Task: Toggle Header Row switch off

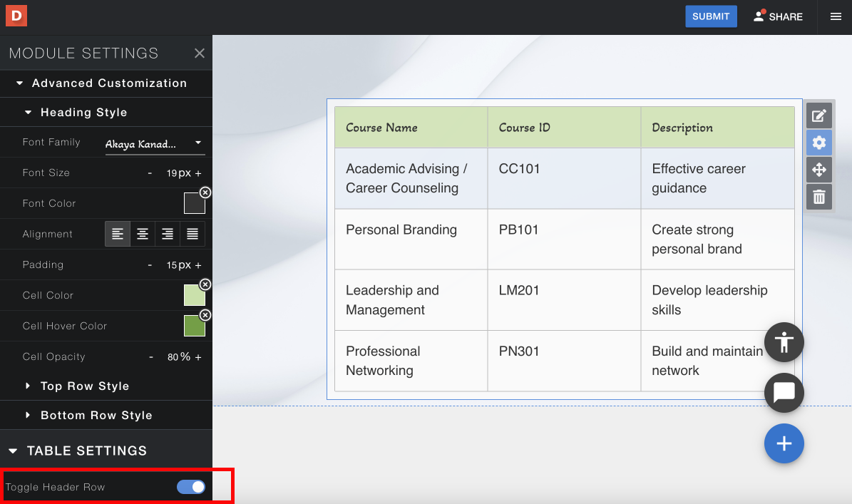Action: coord(190,487)
